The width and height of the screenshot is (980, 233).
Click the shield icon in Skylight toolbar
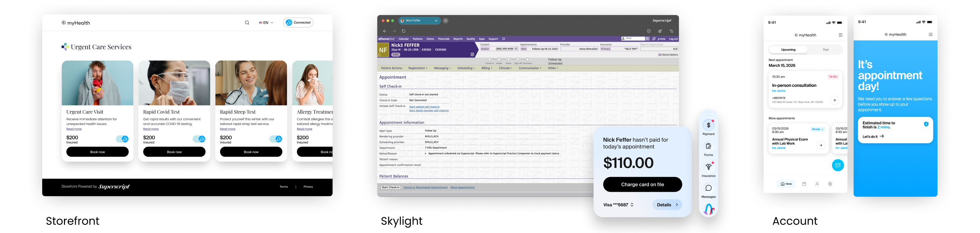[649, 31]
